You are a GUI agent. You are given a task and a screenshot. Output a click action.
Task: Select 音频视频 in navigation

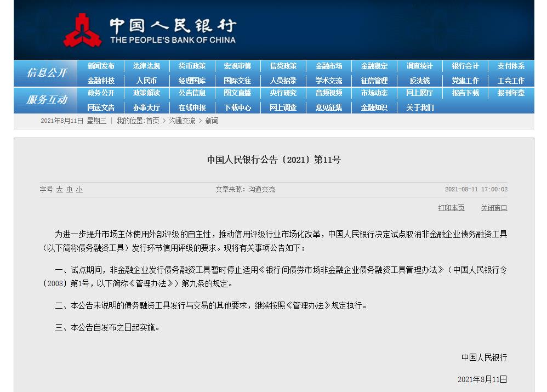tap(329, 93)
